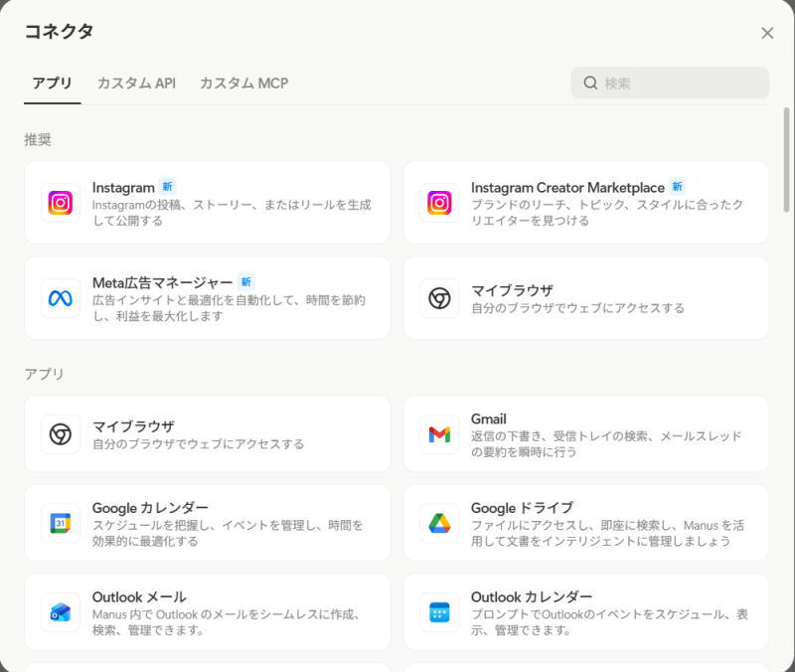Click the Gmail envelope icon
Viewport: 795px width, 672px height.
tap(438, 434)
